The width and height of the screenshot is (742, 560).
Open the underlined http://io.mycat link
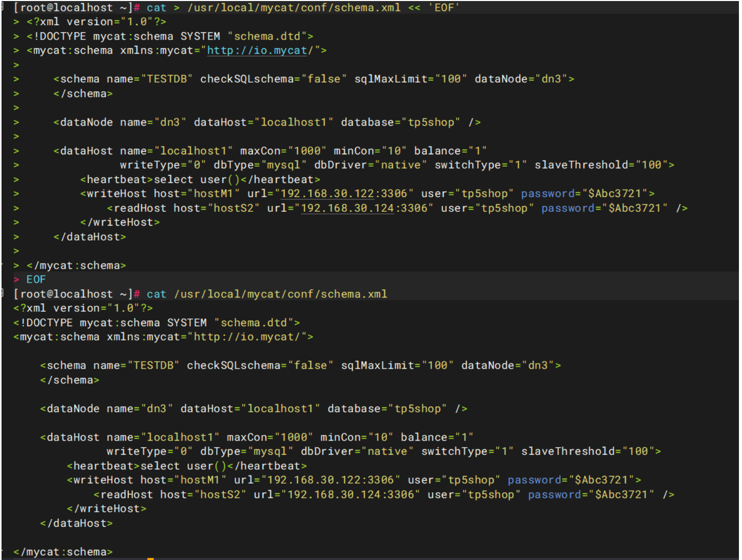point(257,50)
